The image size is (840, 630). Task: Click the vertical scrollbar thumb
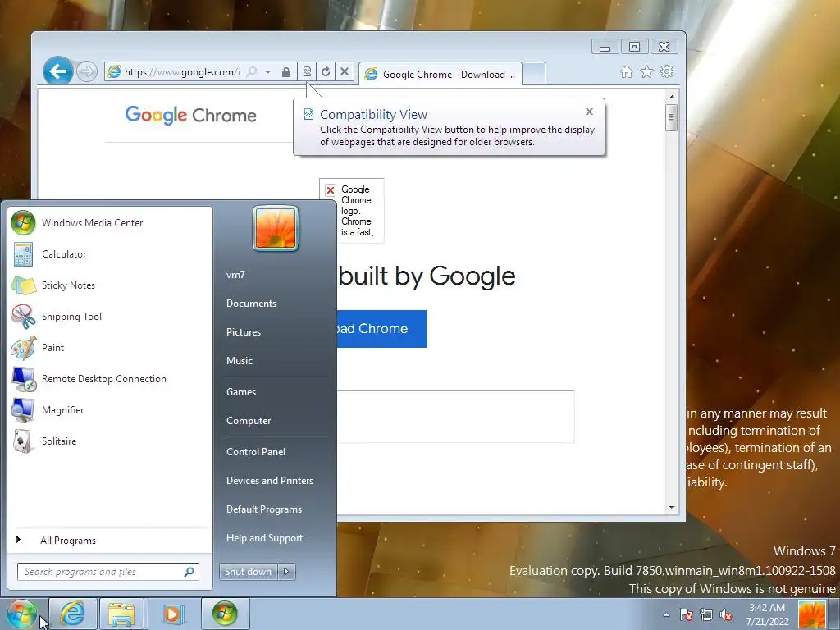(x=671, y=118)
